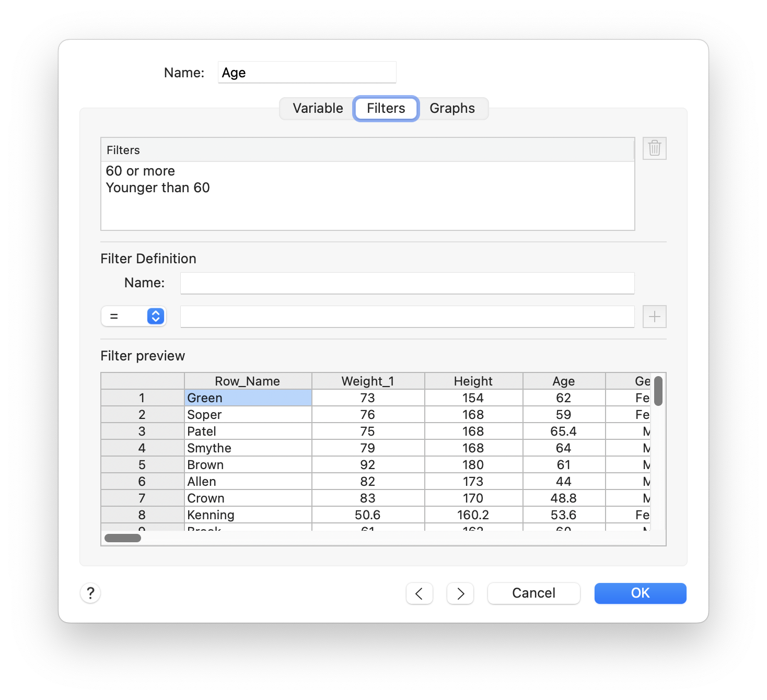Switch to the Variable tab
Viewport: 767px width, 700px height.
pyautogui.click(x=317, y=108)
